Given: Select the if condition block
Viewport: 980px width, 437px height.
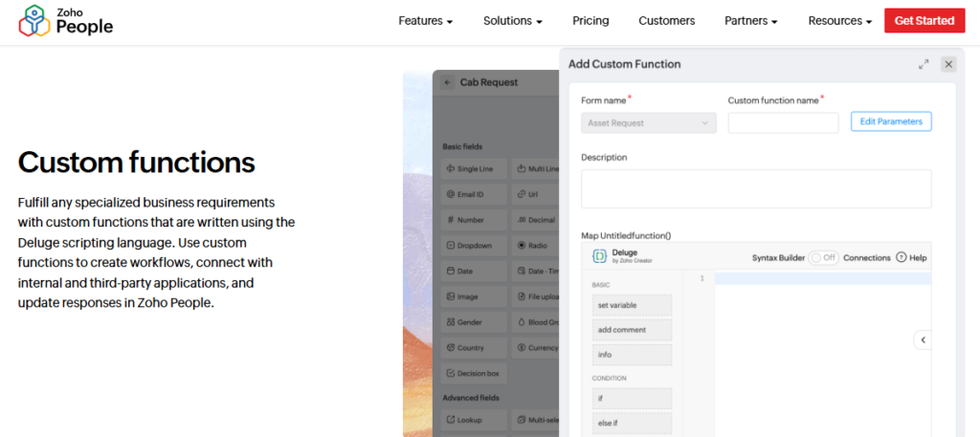Looking at the screenshot, I should 632,399.
